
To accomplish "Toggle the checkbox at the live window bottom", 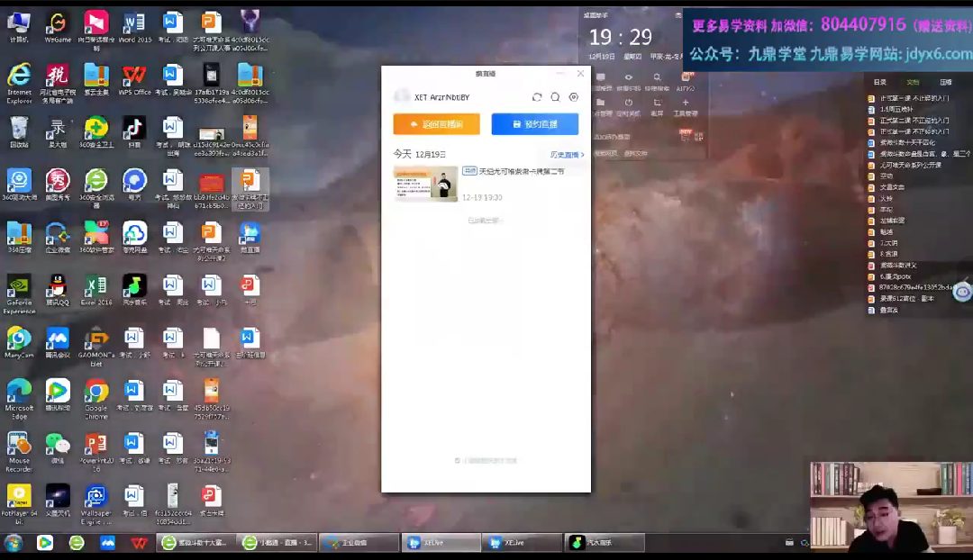I will (458, 460).
